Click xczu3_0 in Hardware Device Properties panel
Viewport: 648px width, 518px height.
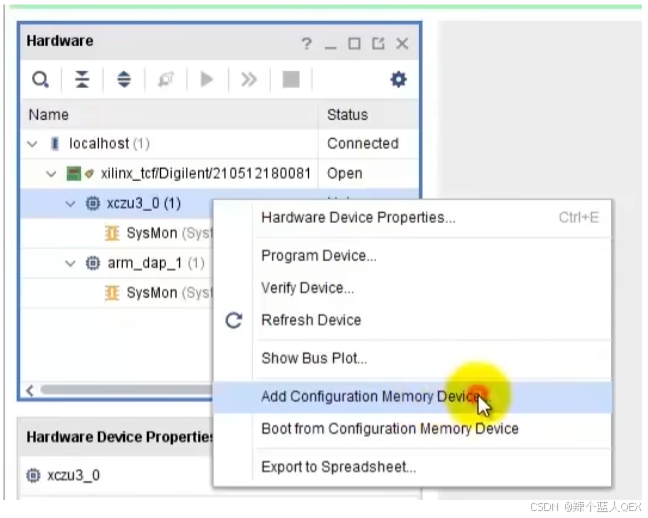pos(73,475)
